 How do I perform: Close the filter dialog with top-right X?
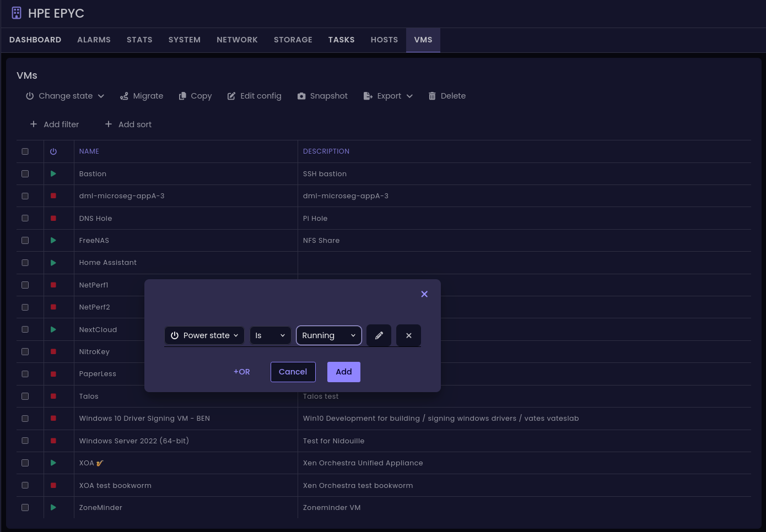point(424,294)
